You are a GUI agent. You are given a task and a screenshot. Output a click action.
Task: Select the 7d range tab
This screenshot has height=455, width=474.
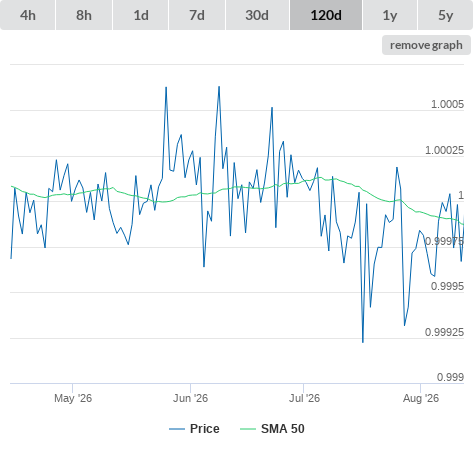[197, 15]
